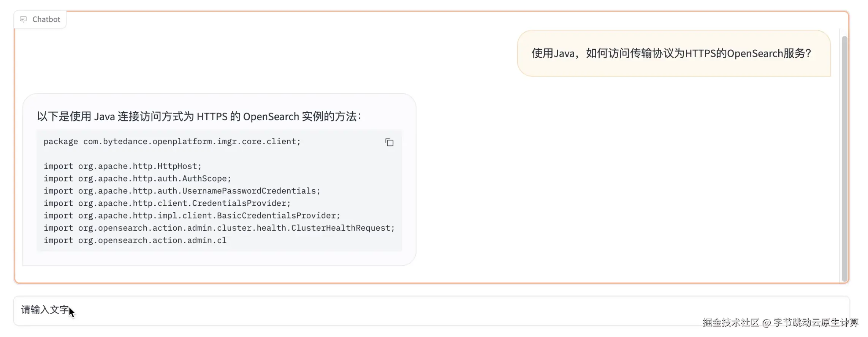Viewport: 868px width, 337px height.
Task: Click the word OpenSearch in the user question
Action: tap(755, 54)
